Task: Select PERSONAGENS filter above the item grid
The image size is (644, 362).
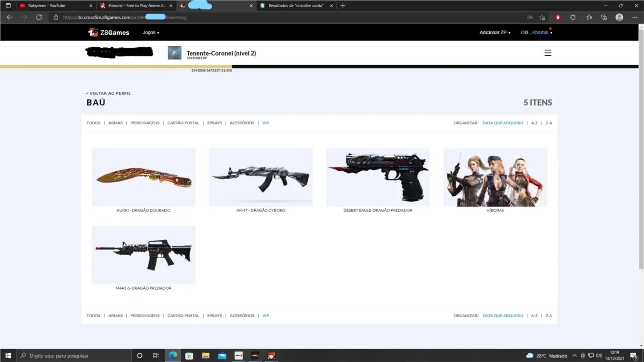Action: point(145,123)
